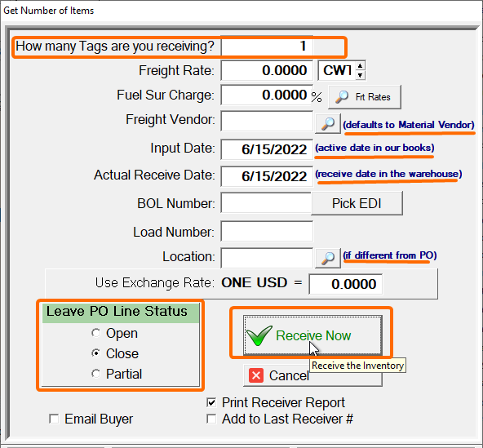Check Add to Last Receiver #
483x448 pixels.
211,419
